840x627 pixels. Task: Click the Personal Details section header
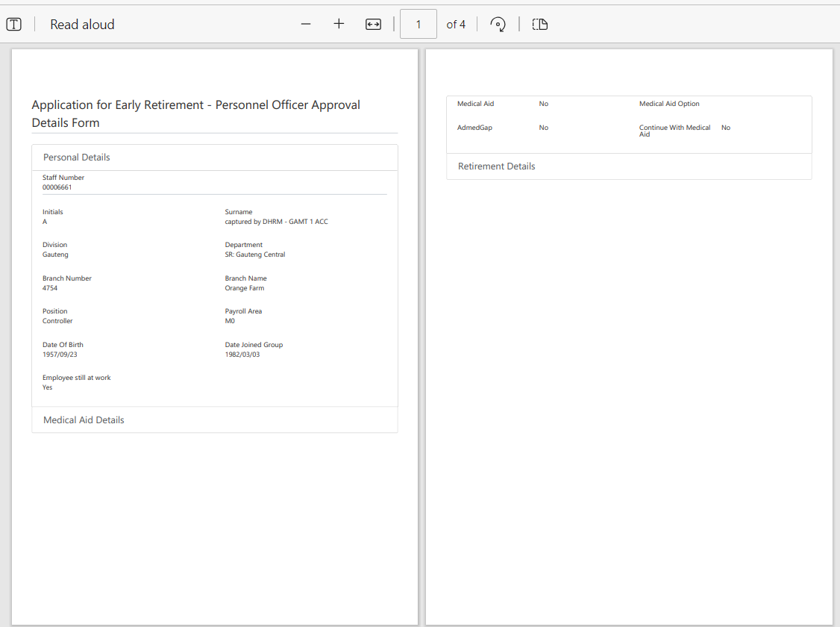[77, 157]
